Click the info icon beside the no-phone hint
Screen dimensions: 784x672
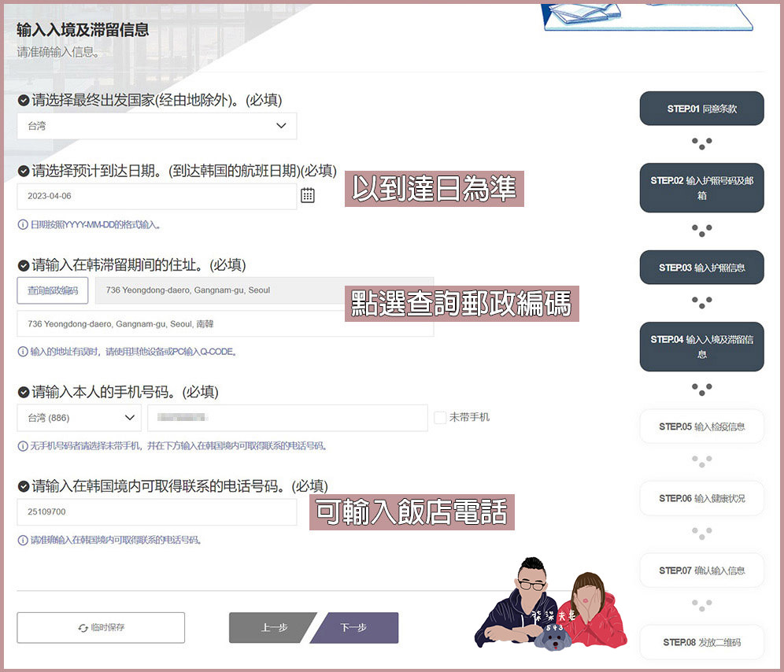pos(23,445)
